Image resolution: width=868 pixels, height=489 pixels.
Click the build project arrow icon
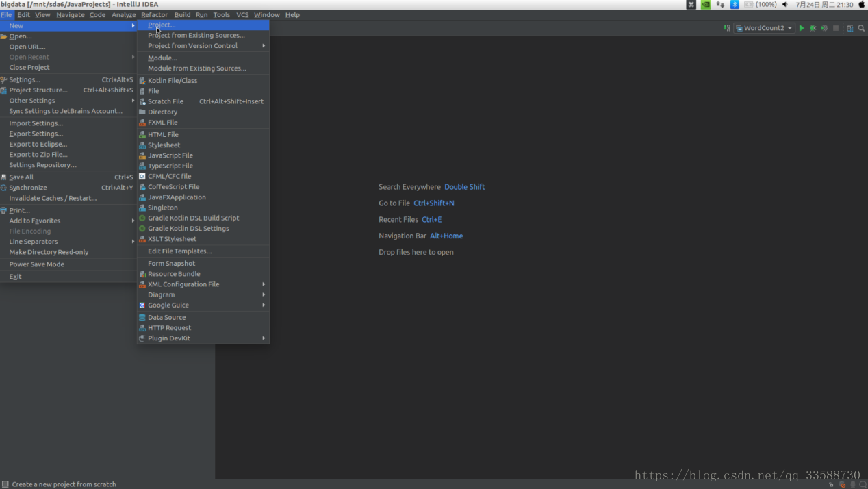point(726,28)
